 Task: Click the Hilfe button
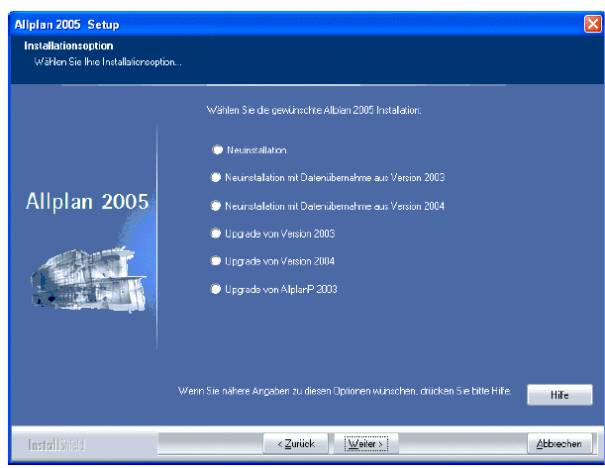point(559,395)
